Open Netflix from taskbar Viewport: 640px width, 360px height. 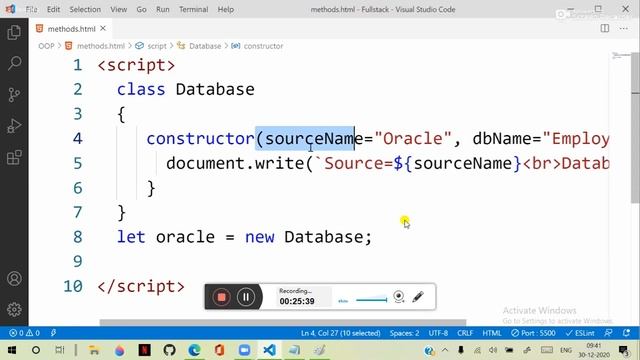pos(144,350)
